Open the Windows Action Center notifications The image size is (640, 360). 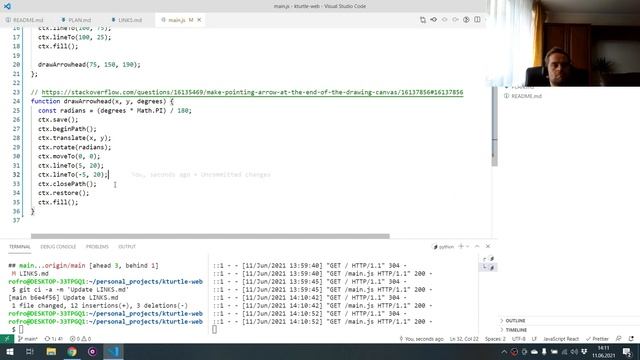[x=627, y=351]
